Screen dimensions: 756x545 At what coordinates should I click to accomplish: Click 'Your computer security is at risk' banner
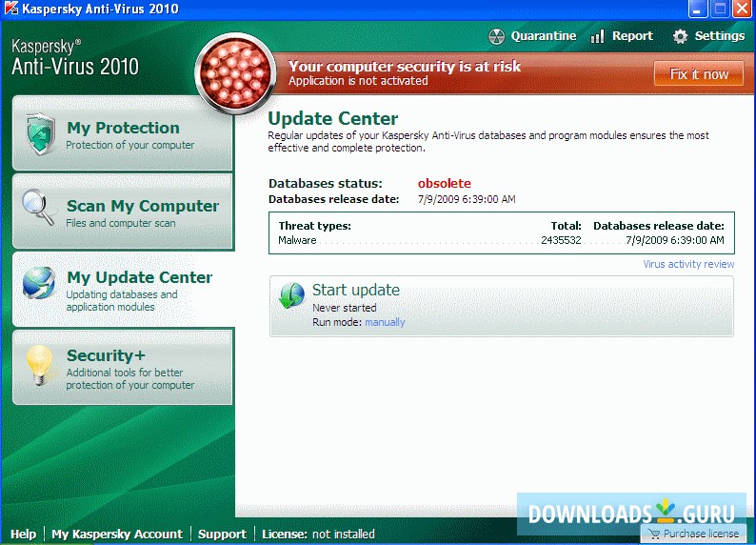point(405,67)
